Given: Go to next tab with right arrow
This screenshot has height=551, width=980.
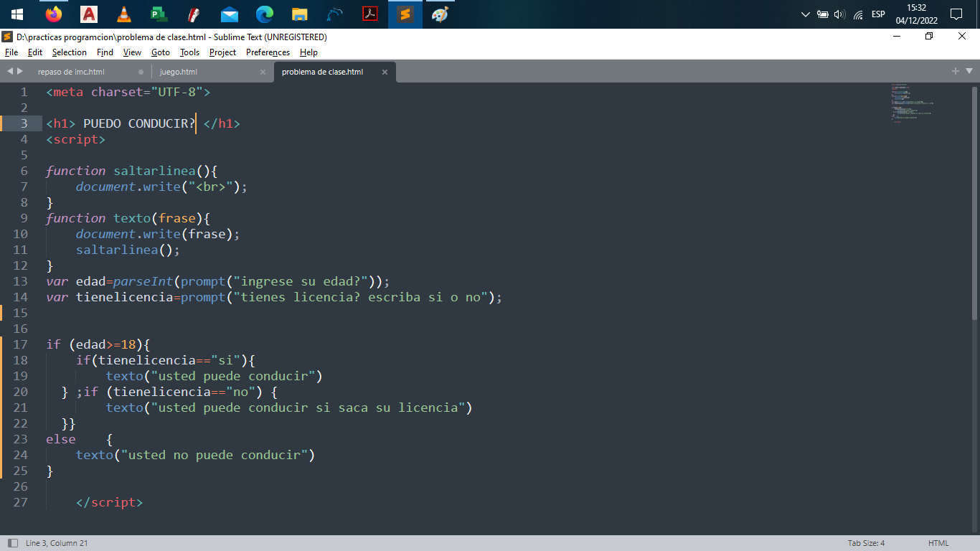Looking at the screenshot, I should [x=20, y=71].
